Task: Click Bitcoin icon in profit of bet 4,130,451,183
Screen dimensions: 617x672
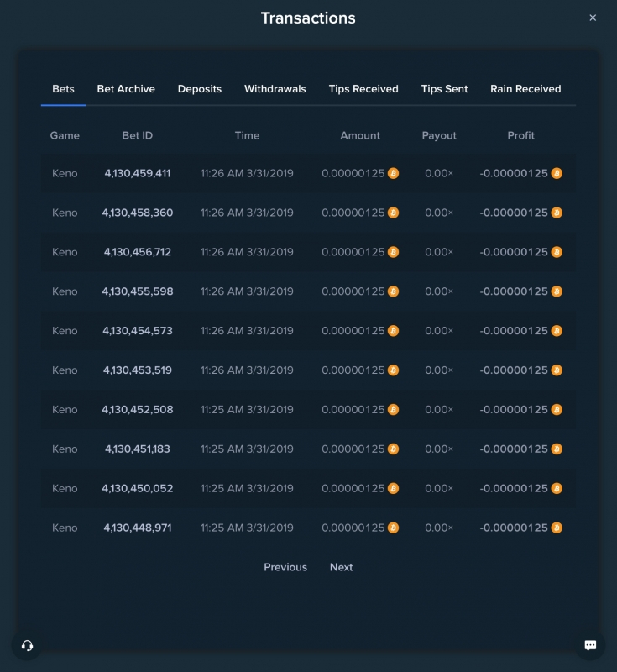Action: point(557,449)
